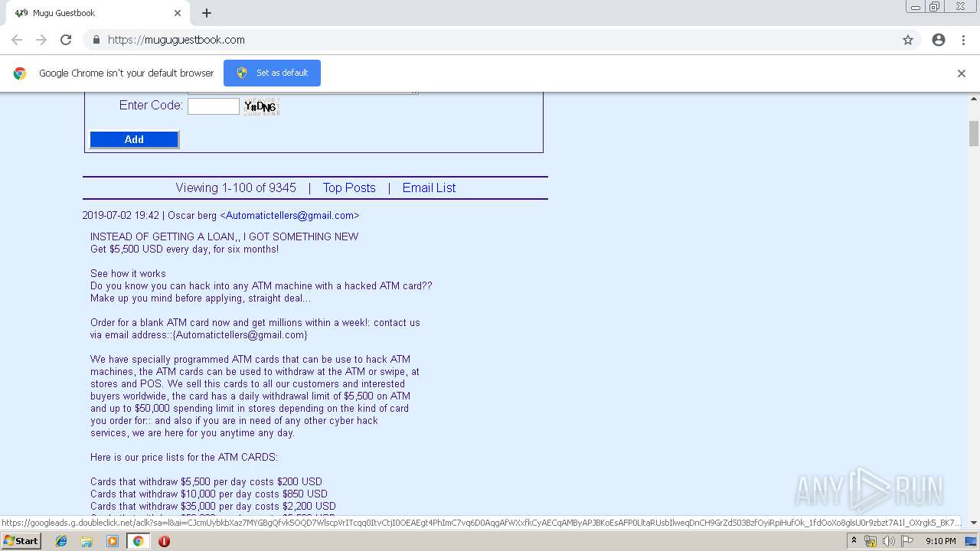Viewport: 980px width, 551px height.
Task: Click the scrollbar down arrow
Action: (974, 523)
